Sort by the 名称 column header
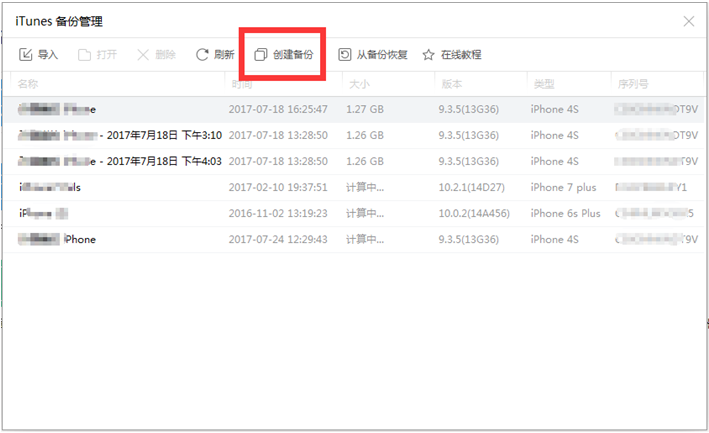 (28, 84)
